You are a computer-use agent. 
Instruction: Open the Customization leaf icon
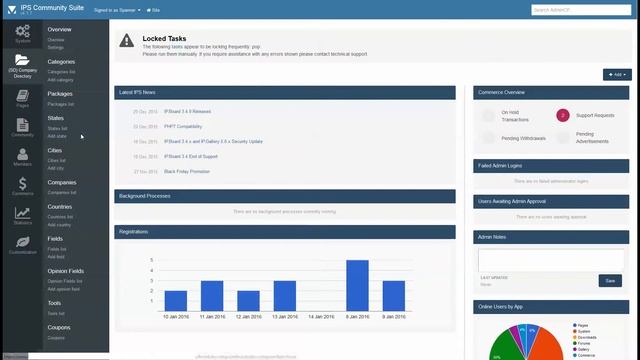click(22, 242)
